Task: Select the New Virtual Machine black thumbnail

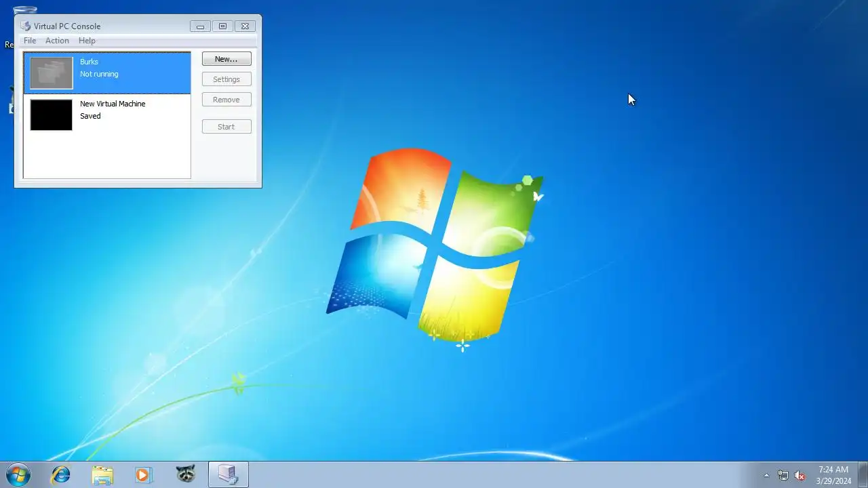Action: (51, 115)
